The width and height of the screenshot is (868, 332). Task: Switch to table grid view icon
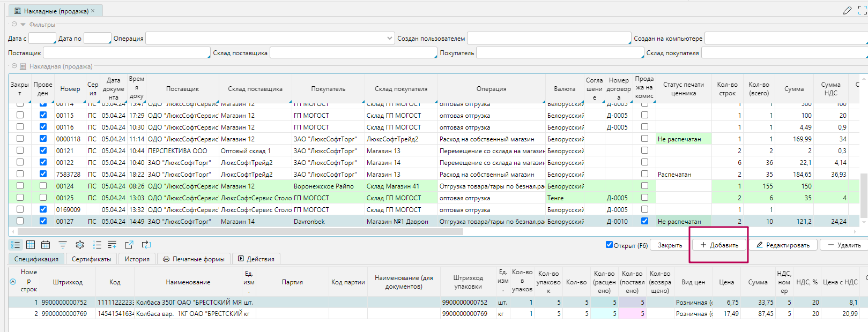[x=31, y=245]
